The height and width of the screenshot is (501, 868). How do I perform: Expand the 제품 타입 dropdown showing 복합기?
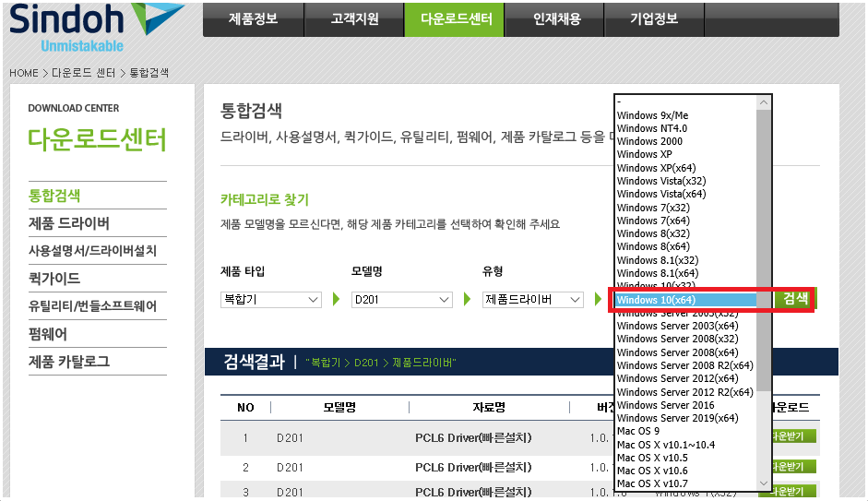(x=270, y=300)
